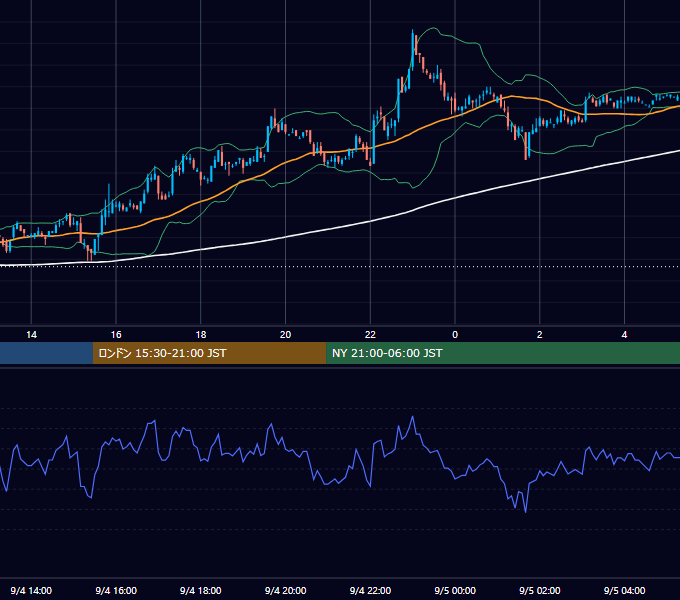Click the '9/5 00:00' oscillator time label
680x600 pixels.
(x=455, y=590)
